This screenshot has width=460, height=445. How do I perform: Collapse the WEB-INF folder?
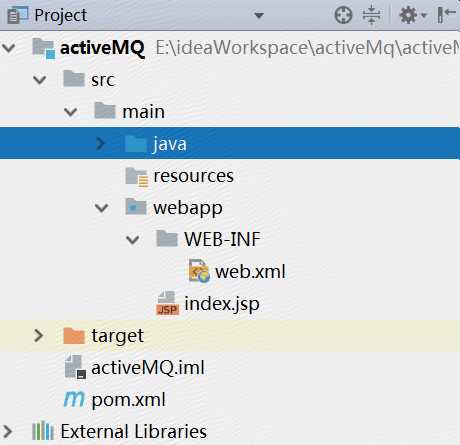click(133, 240)
